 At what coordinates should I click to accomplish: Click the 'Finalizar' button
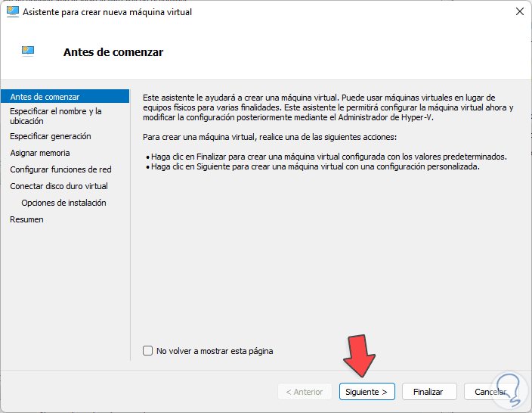[x=428, y=392]
